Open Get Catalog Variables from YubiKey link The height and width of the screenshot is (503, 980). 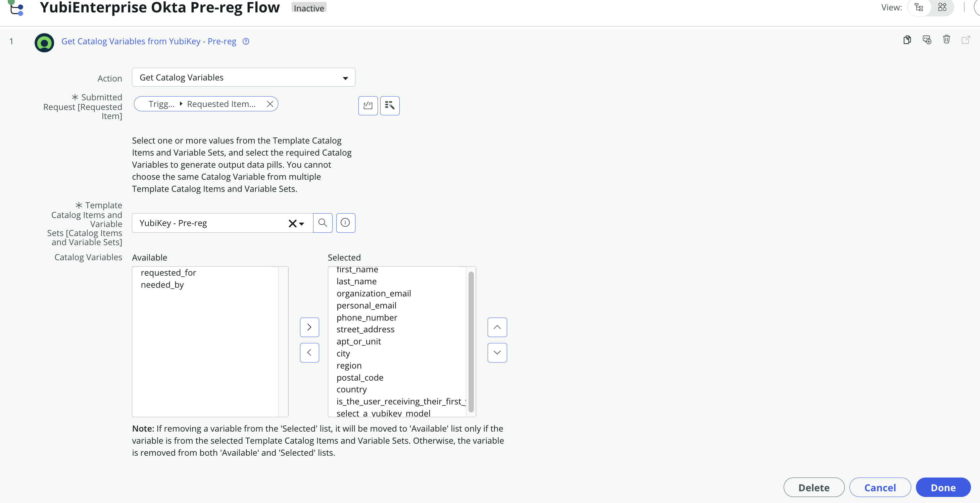[149, 42]
